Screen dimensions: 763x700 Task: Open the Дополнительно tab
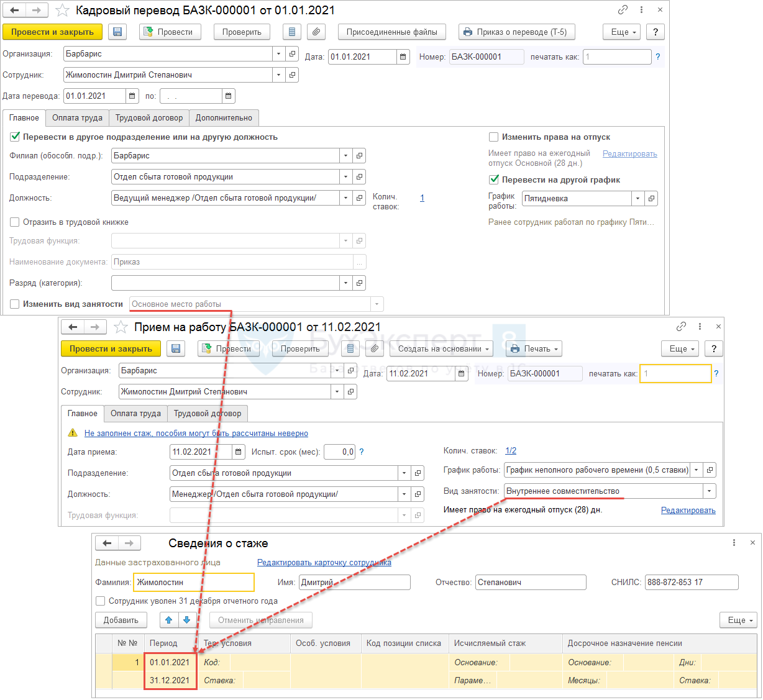(224, 118)
